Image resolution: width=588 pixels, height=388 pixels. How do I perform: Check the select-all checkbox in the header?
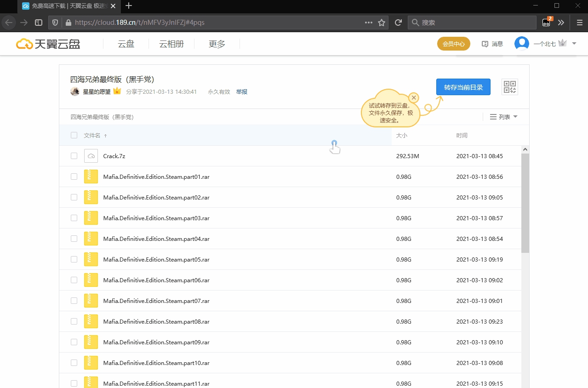click(74, 135)
